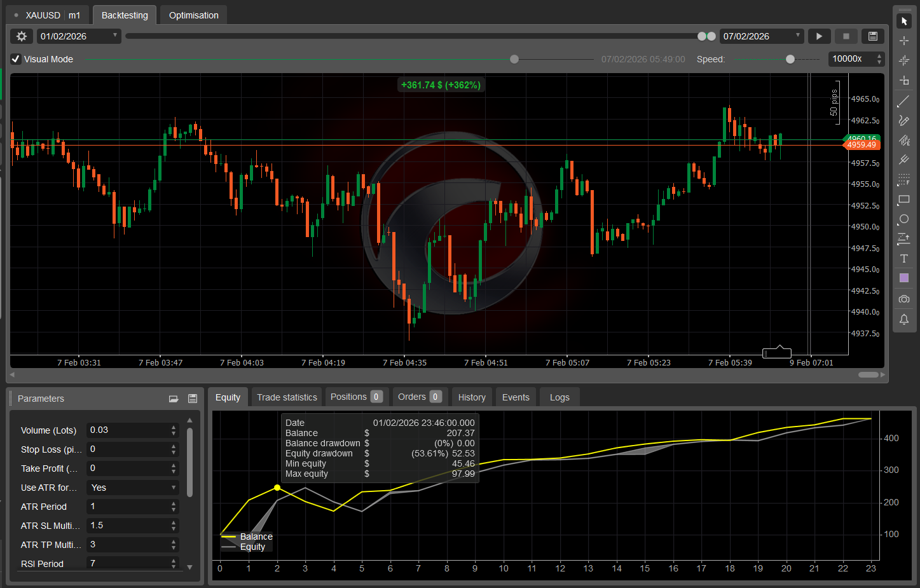Open chart alerts via the bell icon
The height and width of the screenshot is (588, 920).
904,320
